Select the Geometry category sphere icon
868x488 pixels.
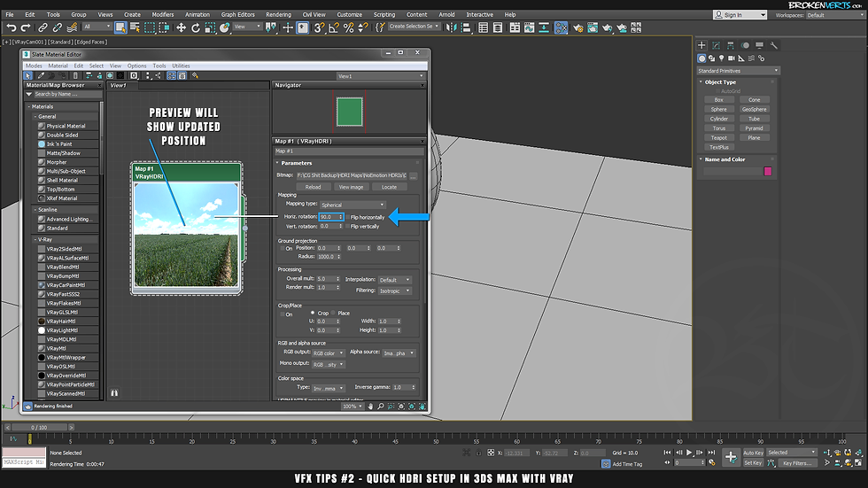701,58
